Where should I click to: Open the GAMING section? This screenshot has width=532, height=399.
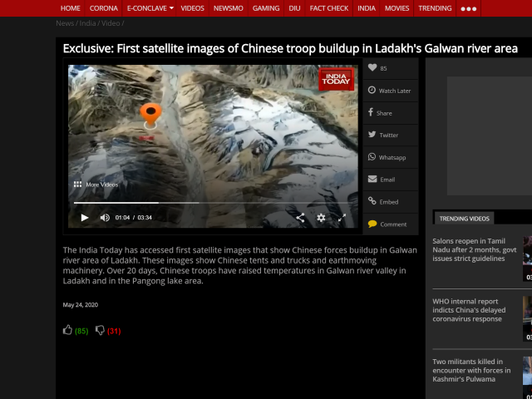[266, 8]
